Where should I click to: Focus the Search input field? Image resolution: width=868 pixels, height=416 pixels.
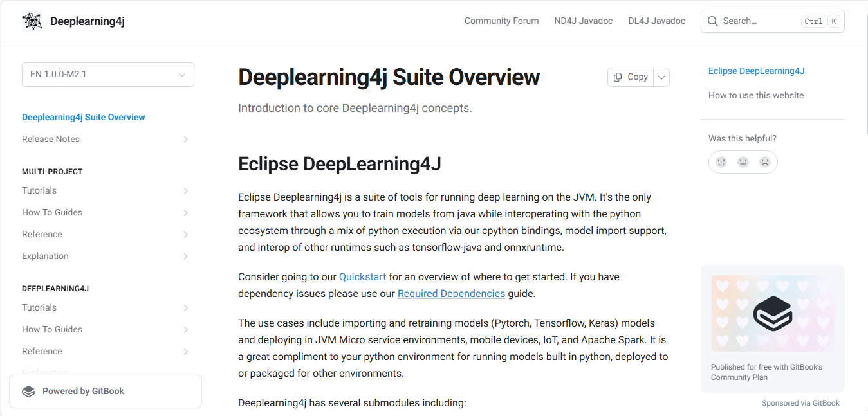[759, 21]
